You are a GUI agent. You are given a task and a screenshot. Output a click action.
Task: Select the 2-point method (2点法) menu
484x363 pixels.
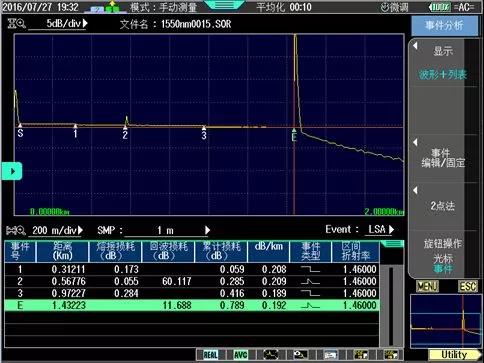point(443,206)
